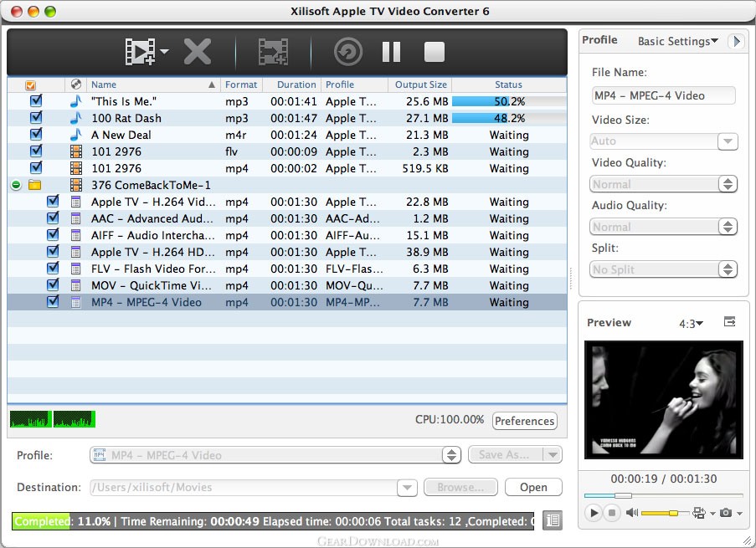756x548 pixels.
Task: Open the bottom Profile combo box
Action: coord(275,455)
